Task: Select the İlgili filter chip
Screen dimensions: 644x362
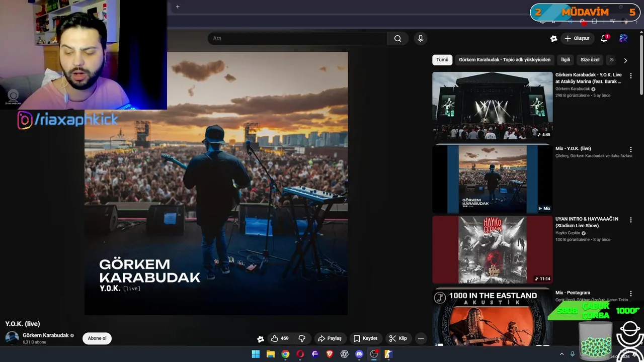Action: tap(566, 60)
